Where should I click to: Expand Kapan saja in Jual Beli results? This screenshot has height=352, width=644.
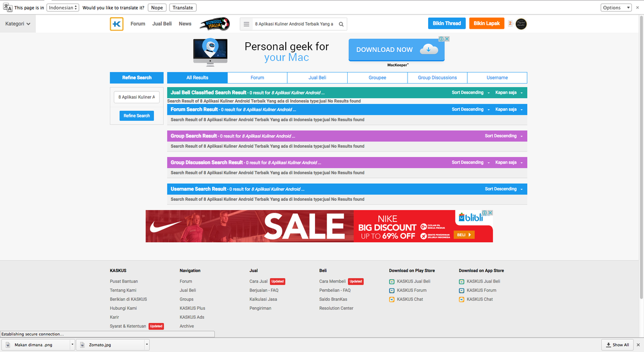click(509, 93)
